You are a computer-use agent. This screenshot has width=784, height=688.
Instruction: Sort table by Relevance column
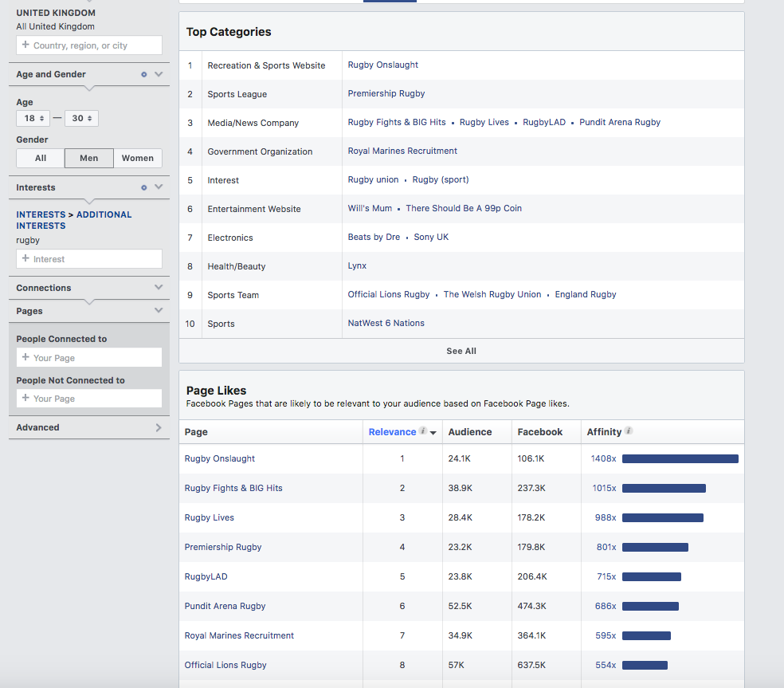pyautogui.click(x=392, y=432)
